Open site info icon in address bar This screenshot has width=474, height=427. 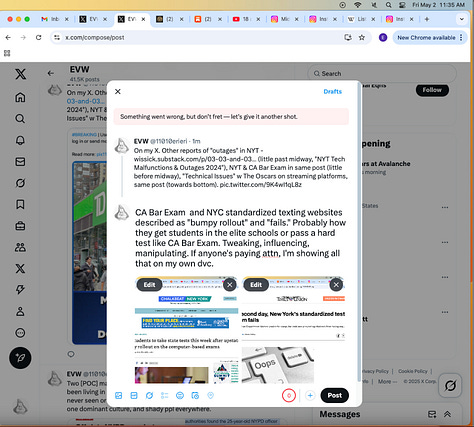57,37
